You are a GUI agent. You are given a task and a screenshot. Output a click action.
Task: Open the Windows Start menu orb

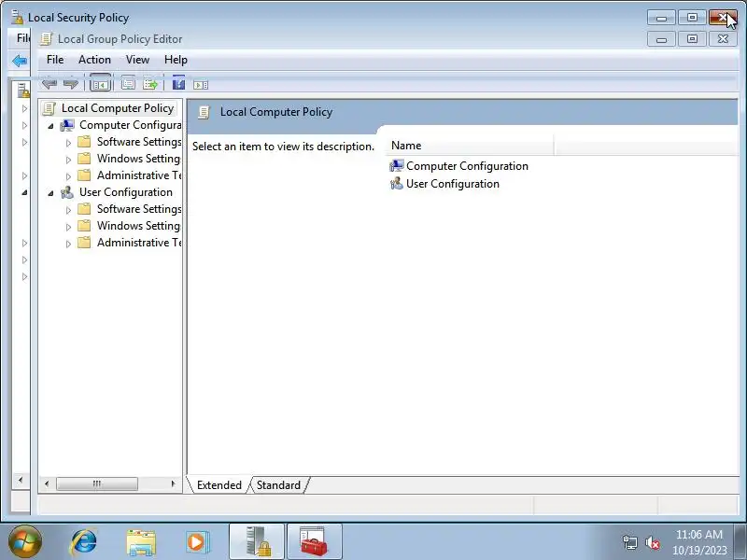[25, 542]
